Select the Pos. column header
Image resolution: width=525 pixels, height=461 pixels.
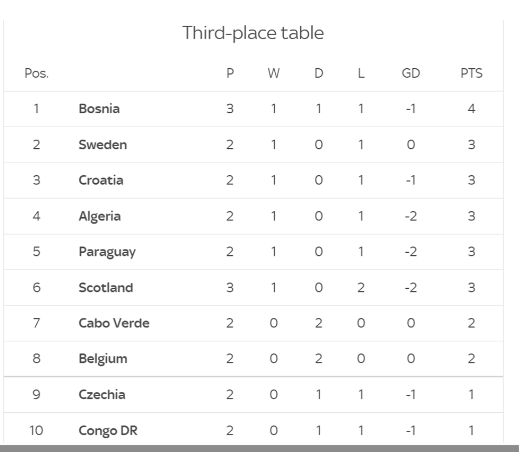click(36, 73)
